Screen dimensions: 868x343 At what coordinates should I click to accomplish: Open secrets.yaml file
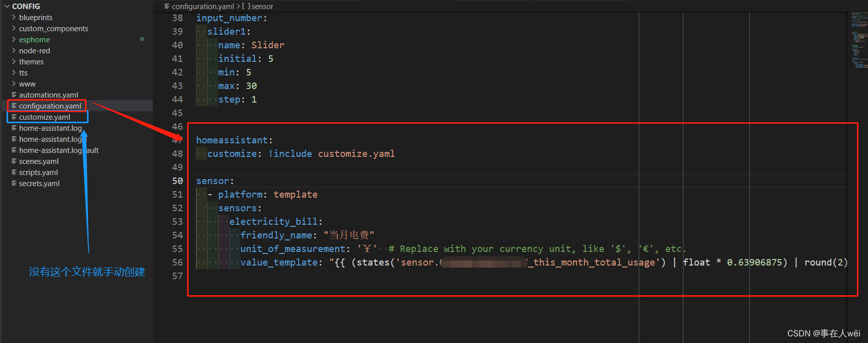39,184
